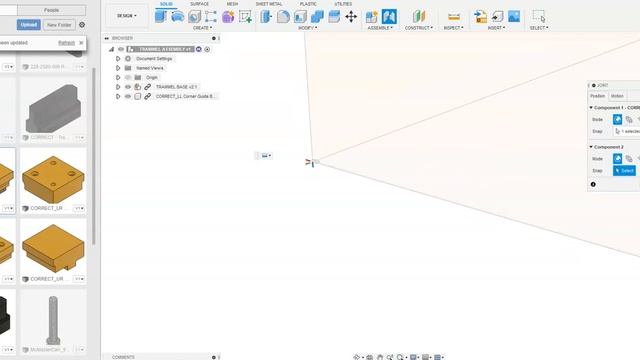Select the Fillet tool in Modify
Viewport: 640px width, 360px height.
coord(283,16)
